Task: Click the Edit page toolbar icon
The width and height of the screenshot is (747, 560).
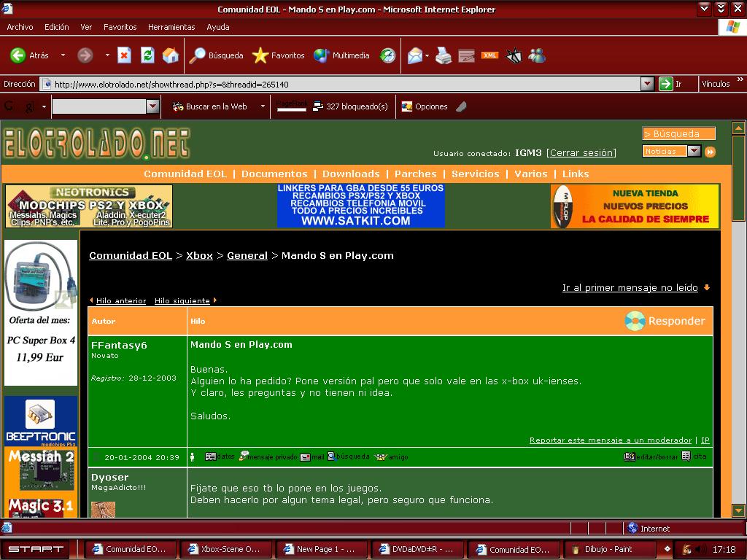Action: [466, 56]
